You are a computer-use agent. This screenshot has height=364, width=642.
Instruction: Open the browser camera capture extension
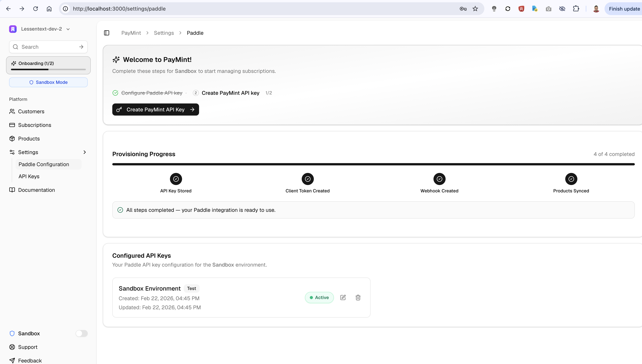548,8
